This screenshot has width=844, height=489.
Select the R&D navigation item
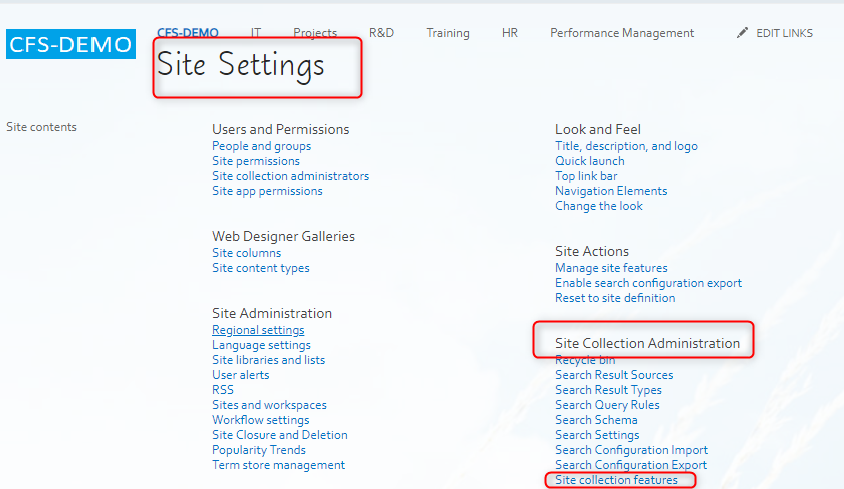click(x=381, y=33)
